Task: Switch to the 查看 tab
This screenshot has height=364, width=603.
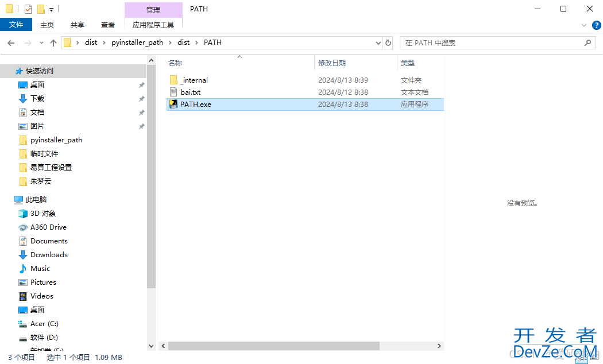Action: (108, 25)
